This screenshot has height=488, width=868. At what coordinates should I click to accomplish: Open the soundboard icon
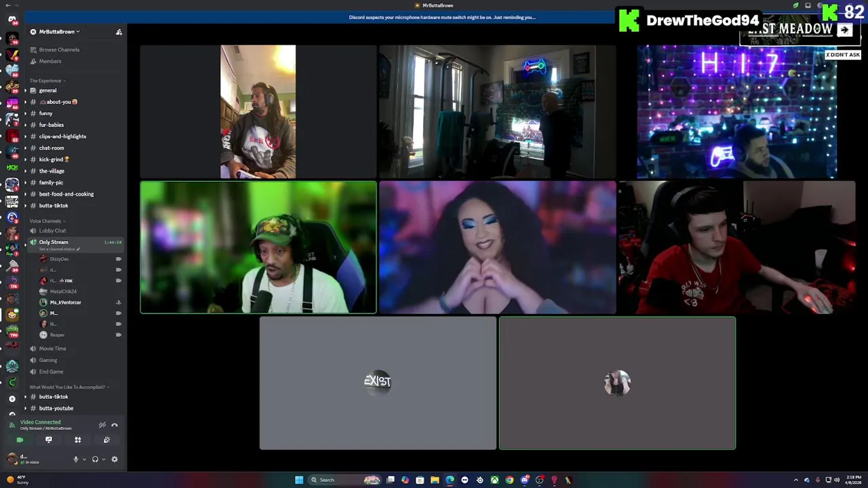pyautogui.click(x=106, y=440)
